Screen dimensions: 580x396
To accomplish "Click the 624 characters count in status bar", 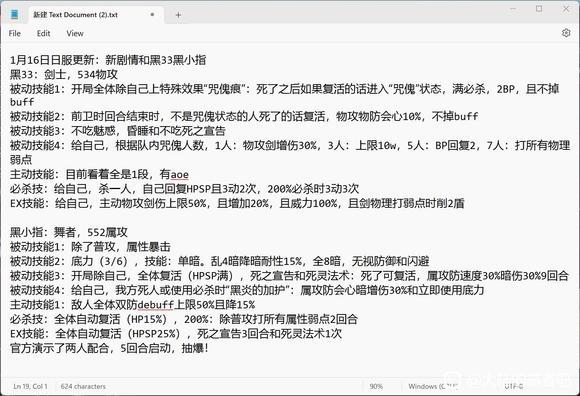I will (83, 386).
